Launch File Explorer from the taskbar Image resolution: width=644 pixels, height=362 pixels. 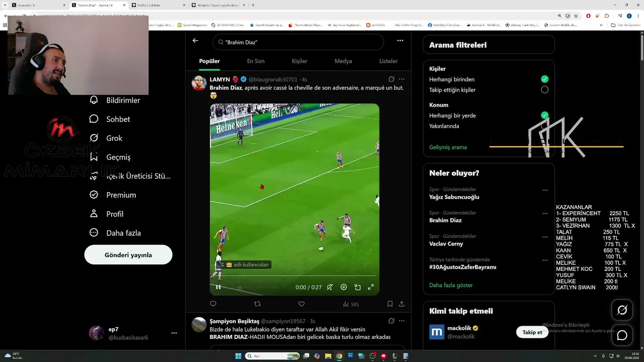point(328,356)
